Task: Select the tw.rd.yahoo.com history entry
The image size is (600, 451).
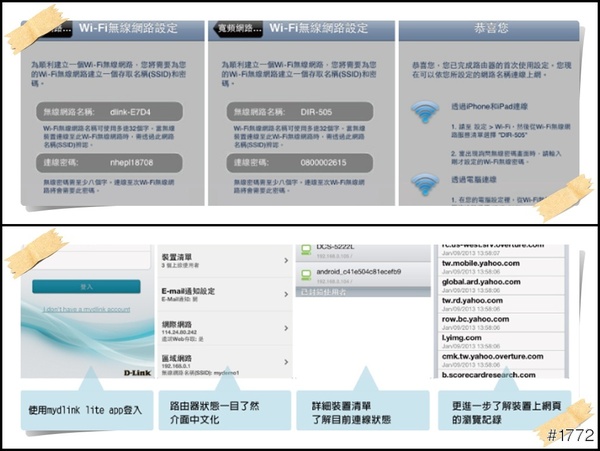Action: (x=501, y=304)
